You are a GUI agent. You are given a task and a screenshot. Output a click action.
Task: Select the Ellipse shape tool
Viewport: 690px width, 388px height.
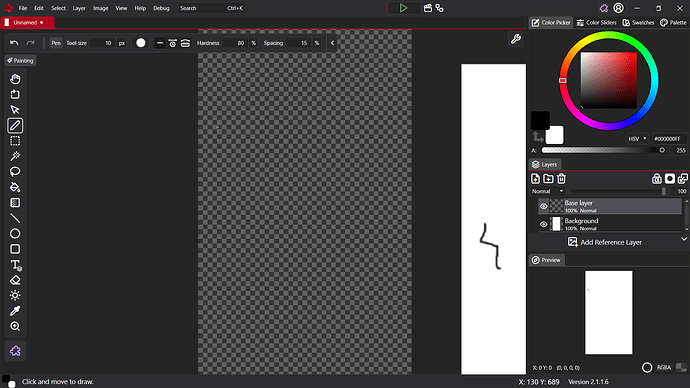15,234
